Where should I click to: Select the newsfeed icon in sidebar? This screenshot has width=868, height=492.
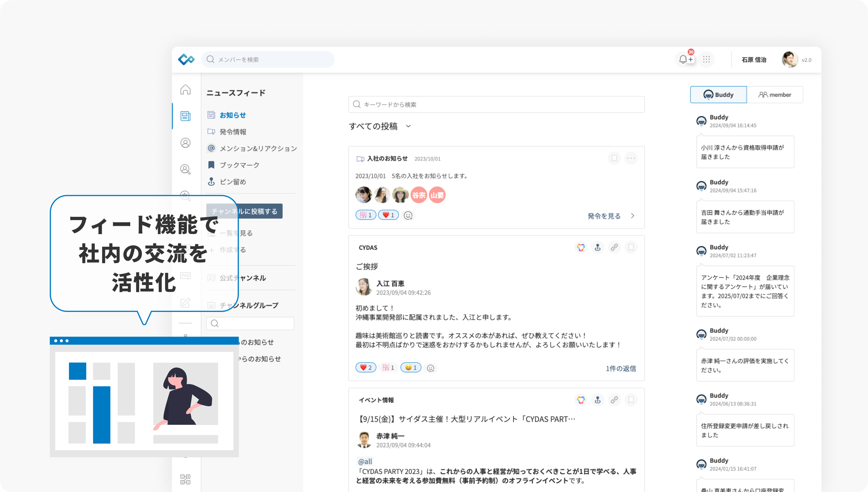click(185, 116)
